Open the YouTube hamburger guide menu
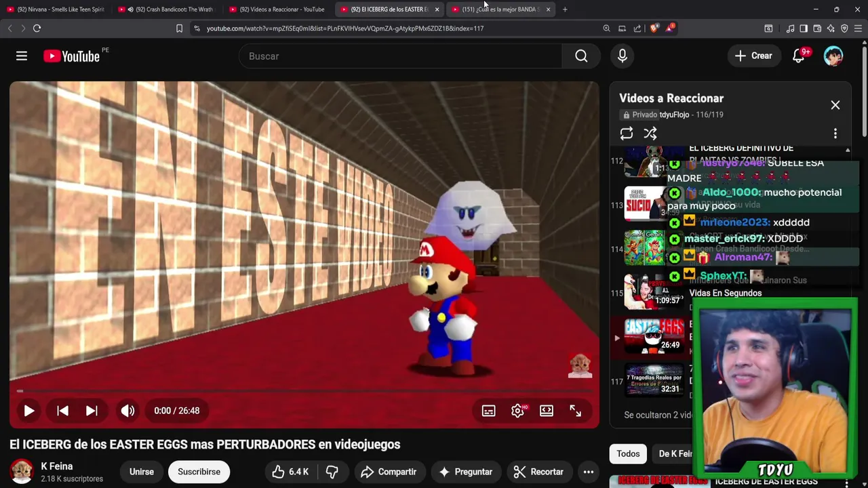This screenshot has width=868, height=488. click(x=22, y=56)
